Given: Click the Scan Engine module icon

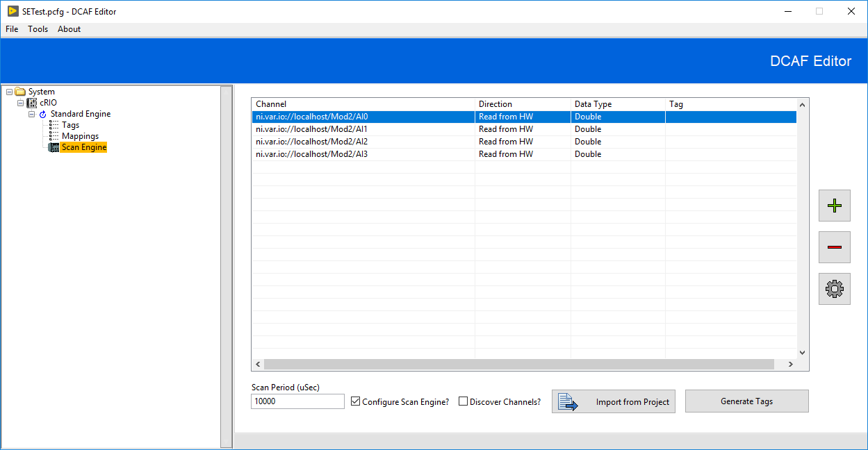Looking at the screenshot, I should click(54, 147).
